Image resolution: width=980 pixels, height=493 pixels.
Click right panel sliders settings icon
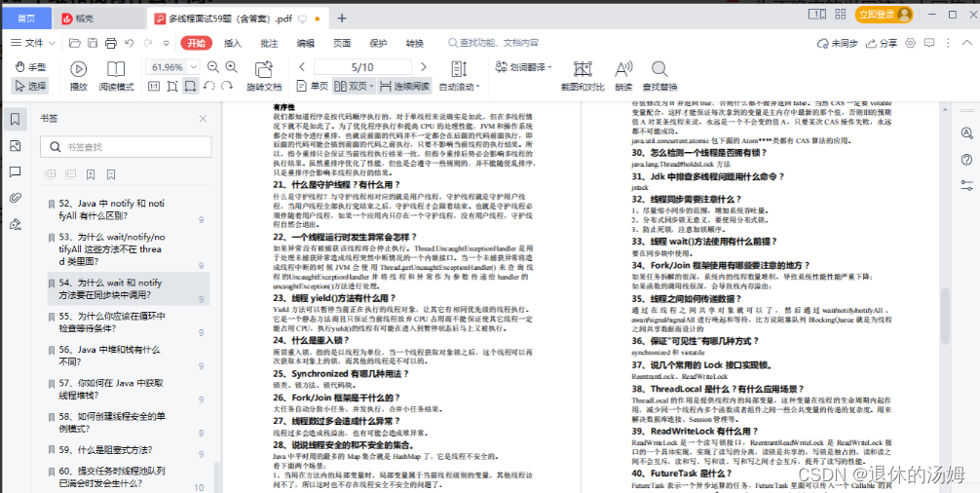tap(967, 185)
